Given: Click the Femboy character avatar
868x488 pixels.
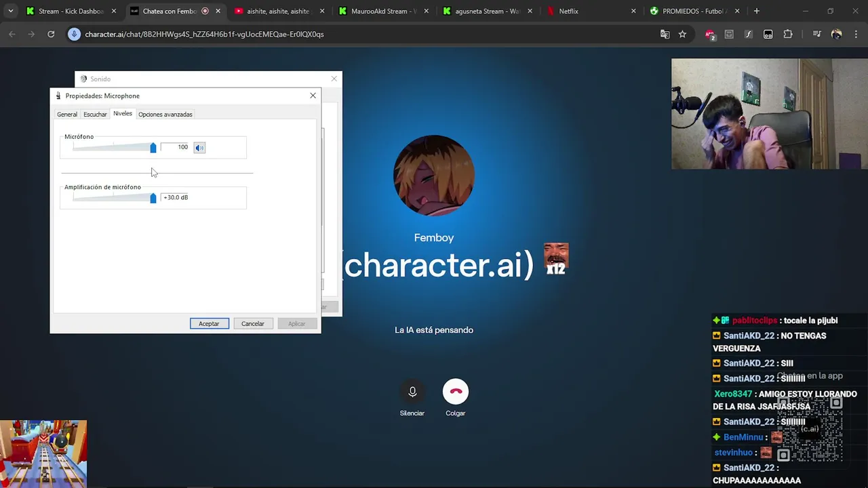Looking at the screenshot, I should pos(434,176).
